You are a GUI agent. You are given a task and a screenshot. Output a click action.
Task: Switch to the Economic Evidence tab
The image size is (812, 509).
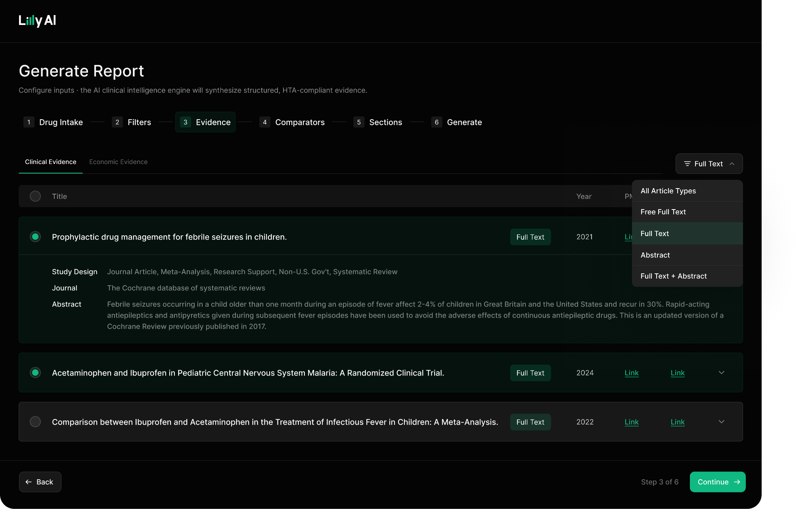coord(118,162)
